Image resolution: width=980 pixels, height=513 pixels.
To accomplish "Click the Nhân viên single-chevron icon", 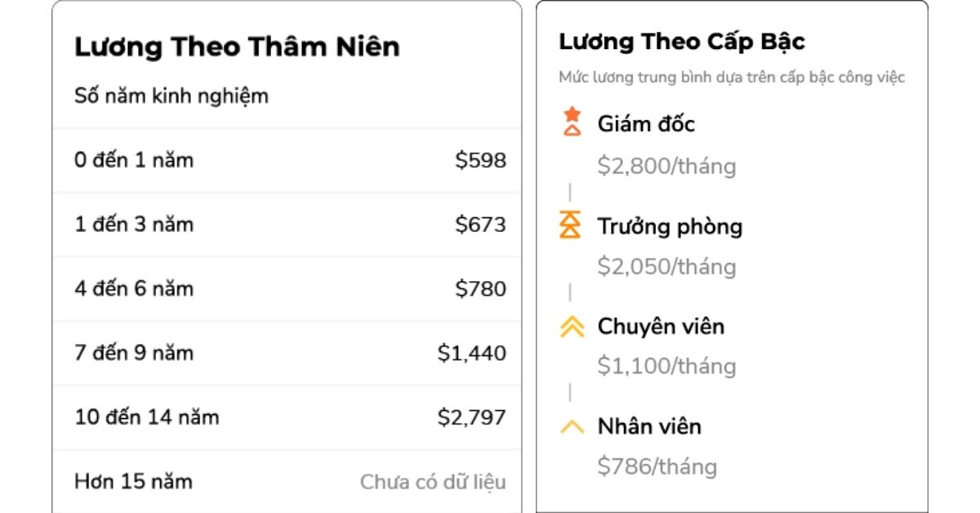I will click(572, 427).
